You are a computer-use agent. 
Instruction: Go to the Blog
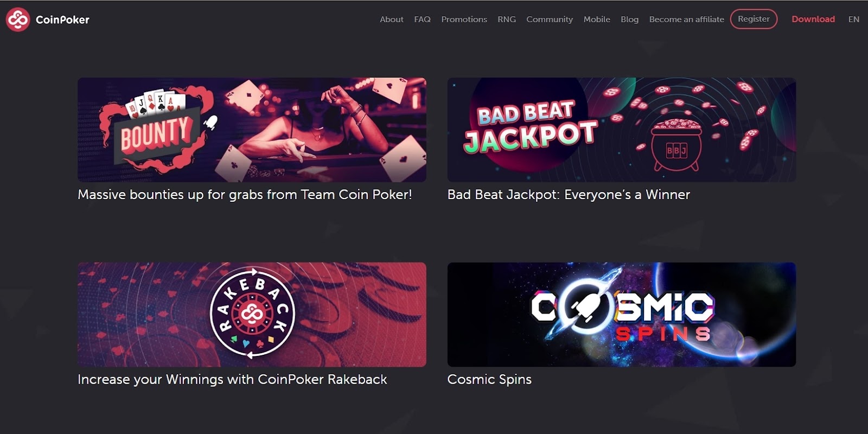[629, 20]
